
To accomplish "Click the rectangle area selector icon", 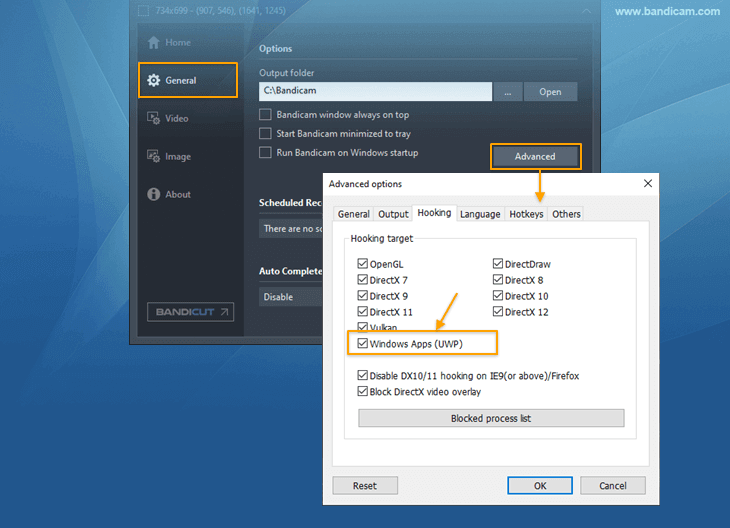I will coord(144,11).
